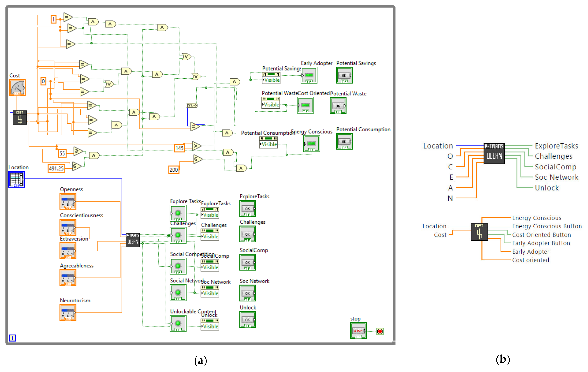Select the 'select' ?1:0 node
588x372 pixels.
coord(192,105)
